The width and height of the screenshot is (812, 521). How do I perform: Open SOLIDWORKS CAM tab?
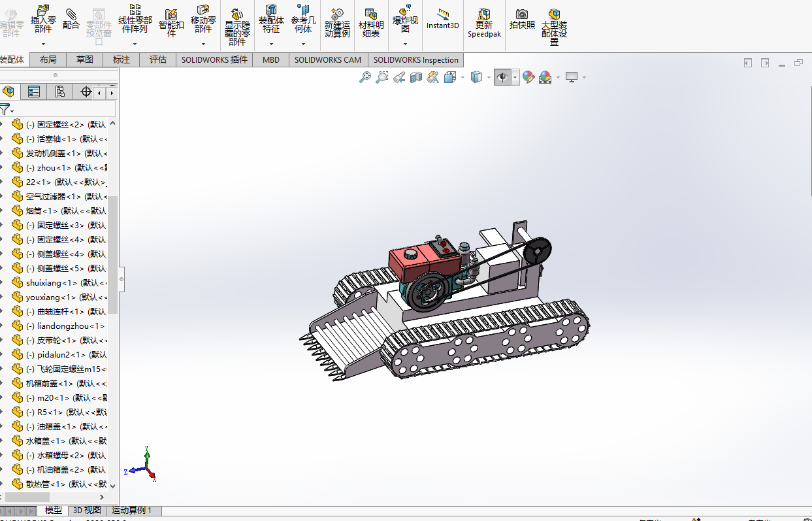coord(328,59)
